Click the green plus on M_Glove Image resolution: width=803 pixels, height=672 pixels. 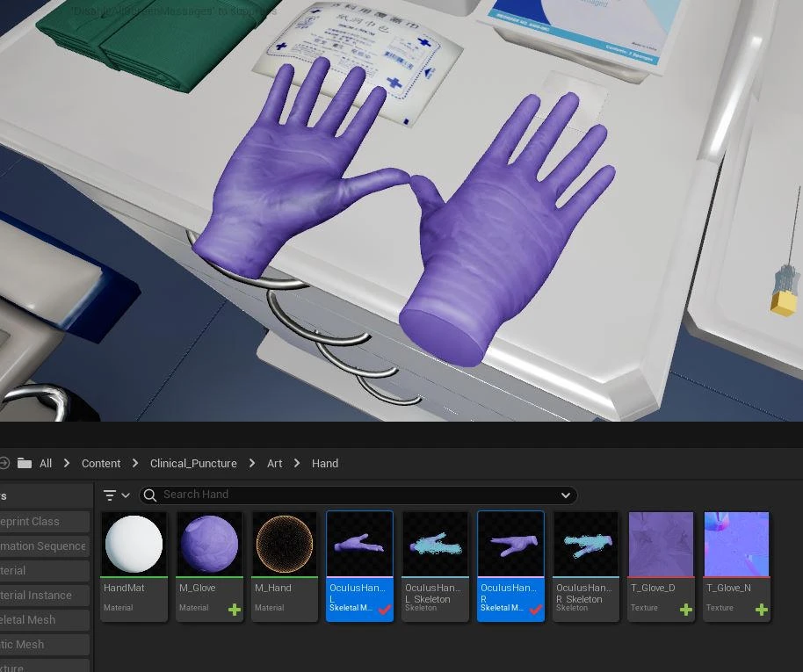[234, 610]
